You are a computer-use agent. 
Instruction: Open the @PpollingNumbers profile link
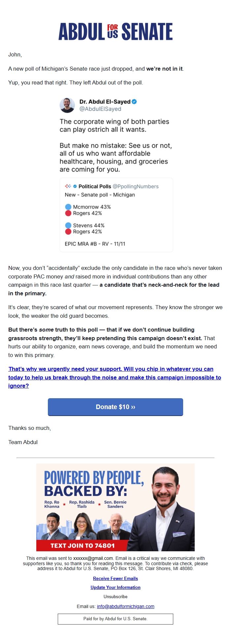click(x=136, y=186)
